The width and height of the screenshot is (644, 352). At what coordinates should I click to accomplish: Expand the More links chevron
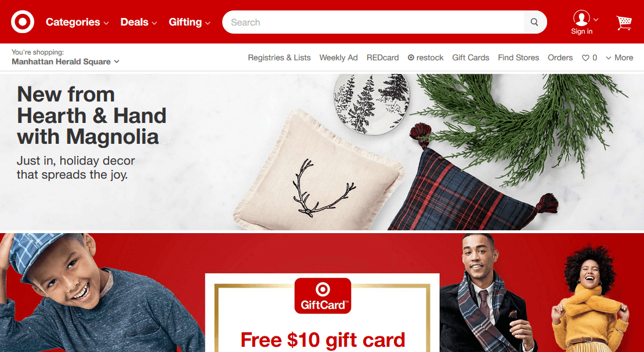click(x=608, y=58)
